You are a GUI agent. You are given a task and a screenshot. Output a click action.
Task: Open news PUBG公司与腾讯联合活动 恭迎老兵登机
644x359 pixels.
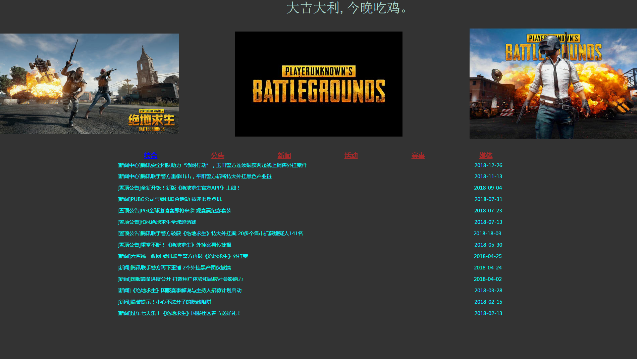[169, 199]
